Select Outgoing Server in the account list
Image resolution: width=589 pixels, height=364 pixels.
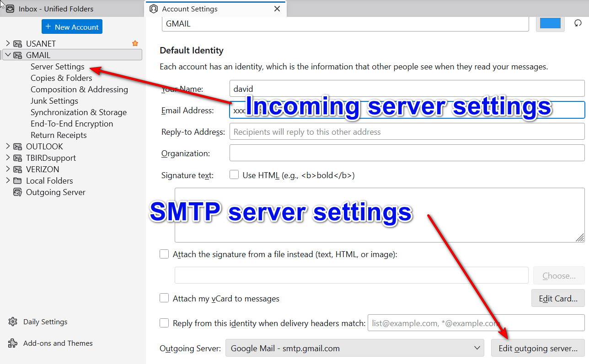(x=72, y=192)
